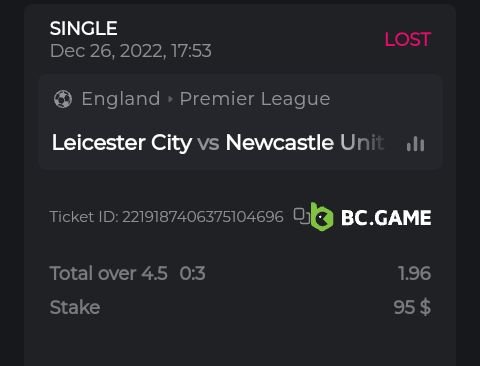Click the SINGLE bet type heading
Image resolution: width=480 pixels, height=366 pixels.
click(83, 28)
